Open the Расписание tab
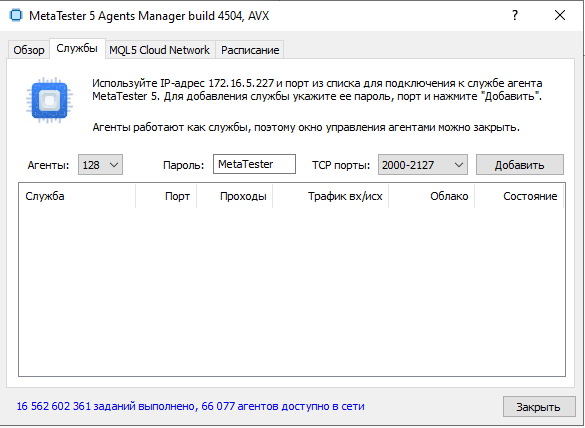585x428 pixels. (x=250, y=50)
